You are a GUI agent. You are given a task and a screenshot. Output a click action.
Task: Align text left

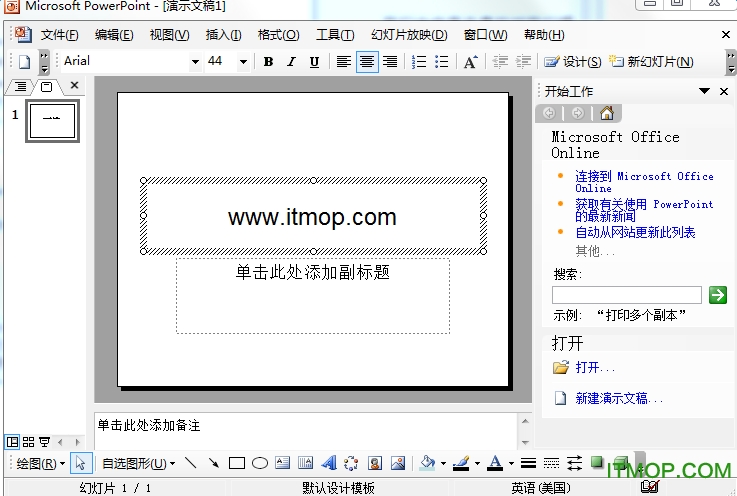[344, 62]
